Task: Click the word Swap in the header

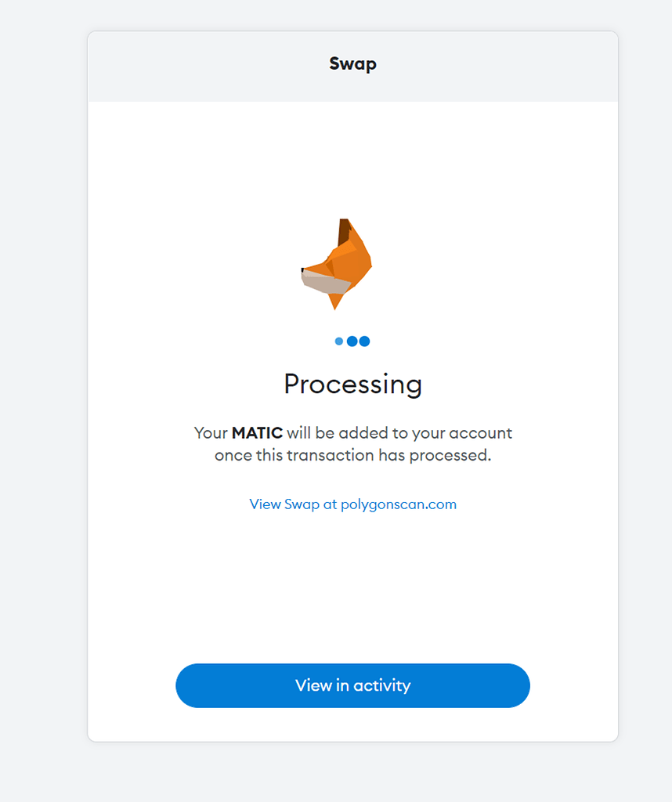Action: (x=352, y=63)
